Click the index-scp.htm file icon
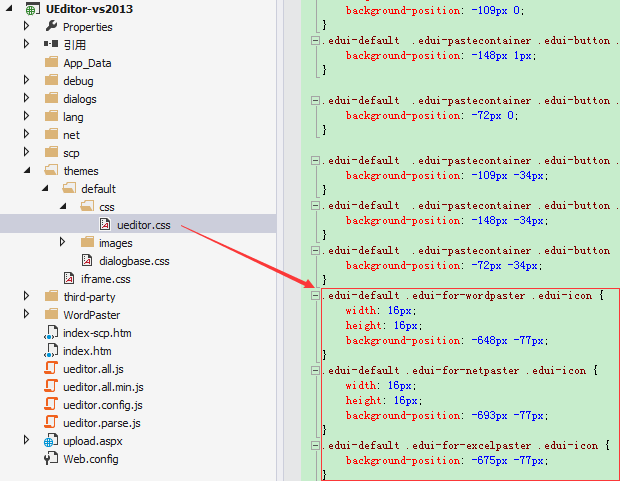The width and height of the screenshot is (620, 481). pos(51,332)
